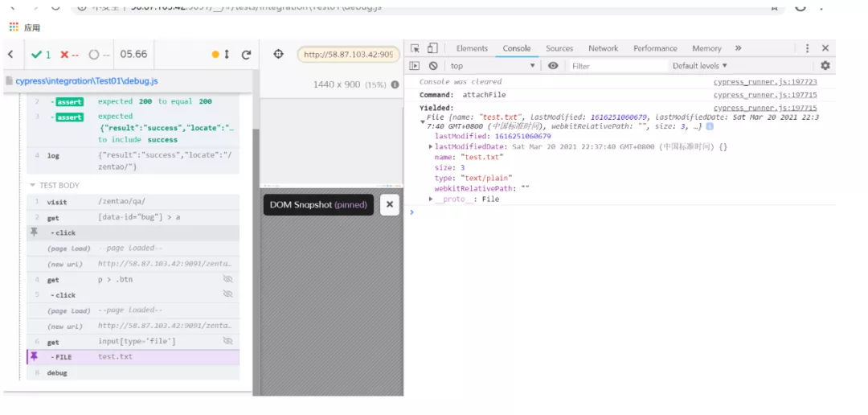Expand the __proto__: File property
868x415 pixels.
(x=431, y=199)
